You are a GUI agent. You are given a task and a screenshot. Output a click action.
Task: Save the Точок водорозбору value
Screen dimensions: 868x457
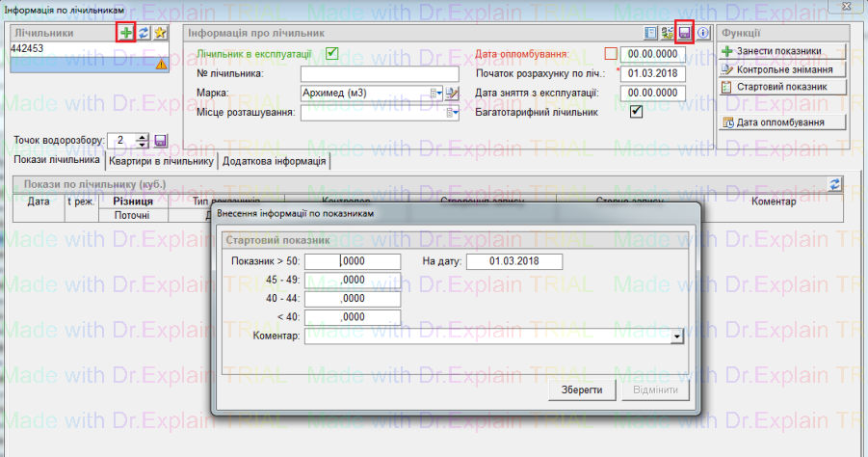(161, 140)
